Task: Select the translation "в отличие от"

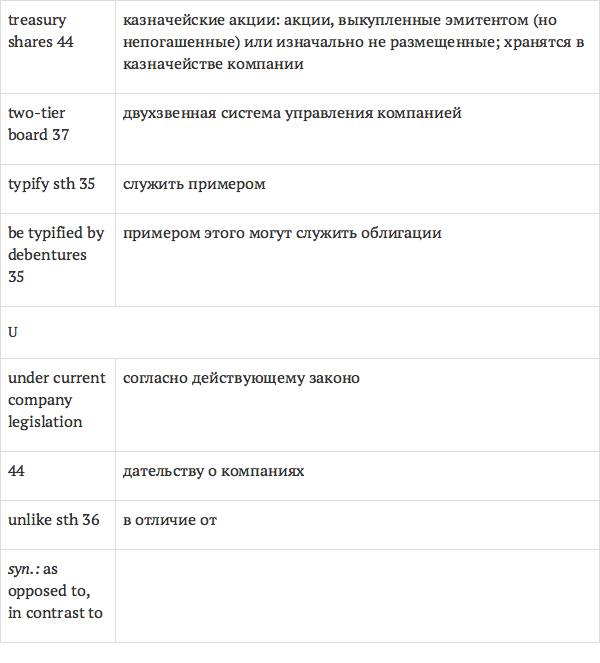Action: pos(170,520)
